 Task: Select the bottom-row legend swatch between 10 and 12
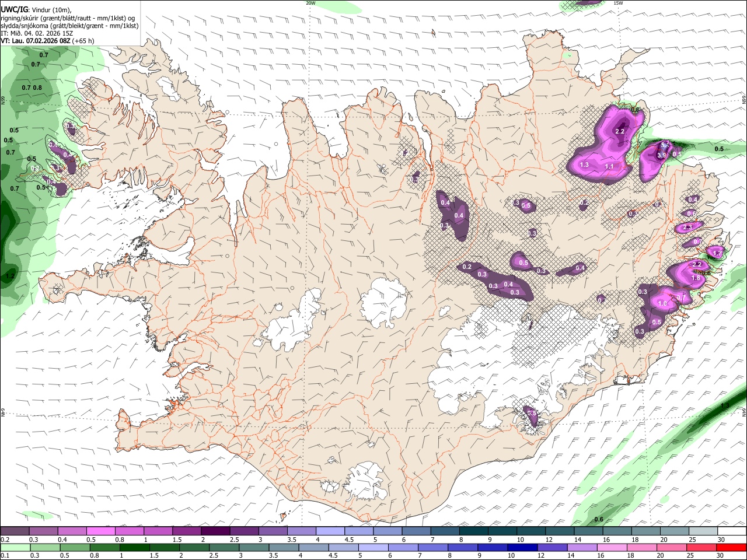(x=522, y=548)
